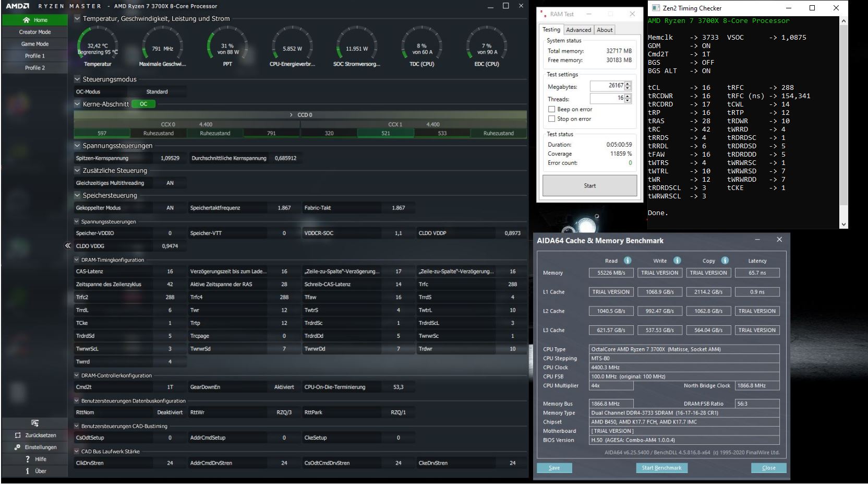
Task: Click the Zen2 Timing Checker scroll-up arrow
Action: [843, 21]
